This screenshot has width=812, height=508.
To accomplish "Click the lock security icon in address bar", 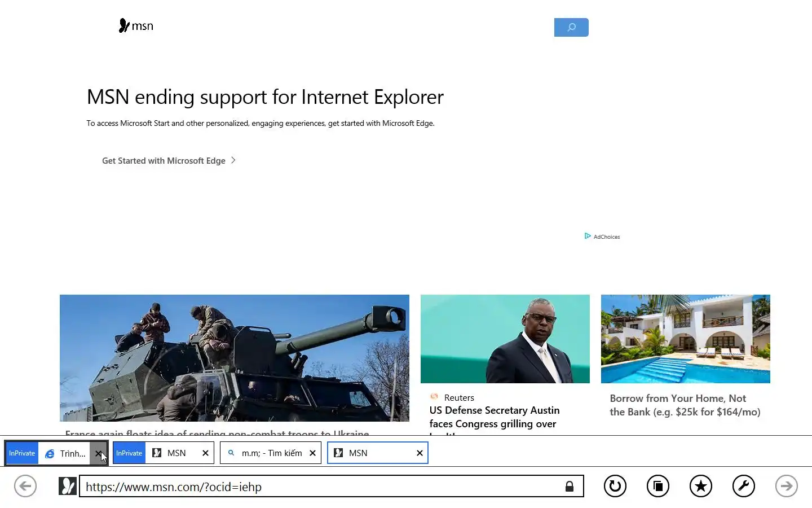I will coord(570,486).
